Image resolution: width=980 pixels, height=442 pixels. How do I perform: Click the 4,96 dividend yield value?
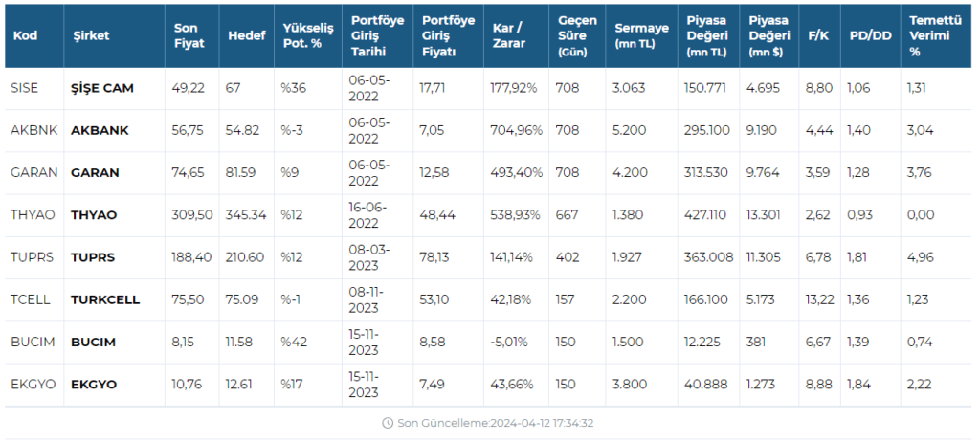pos(920,257)
